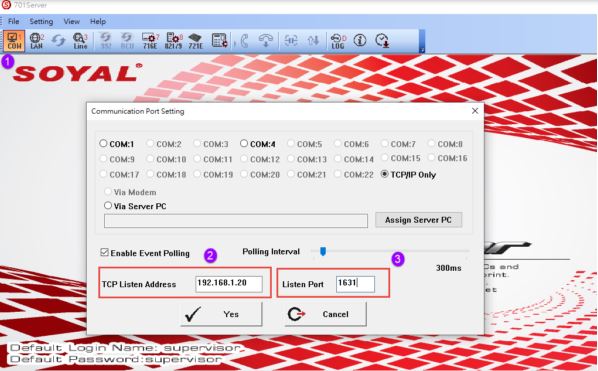Open the 716E controller settings icon
The height and width of the screenshot is (371, 598).
coord(150,40)
